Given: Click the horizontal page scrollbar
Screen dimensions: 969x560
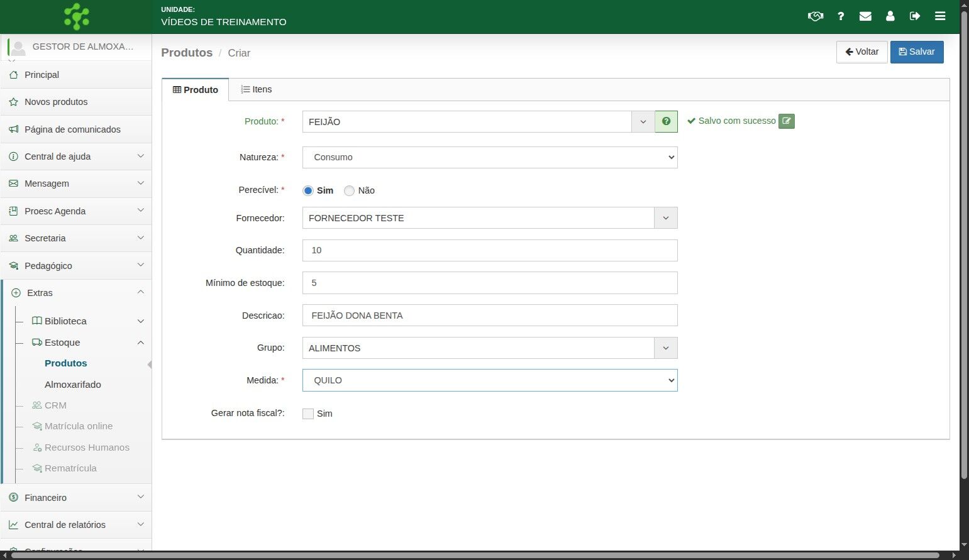Looking at the screenshot, I should [x=475, y=555].
